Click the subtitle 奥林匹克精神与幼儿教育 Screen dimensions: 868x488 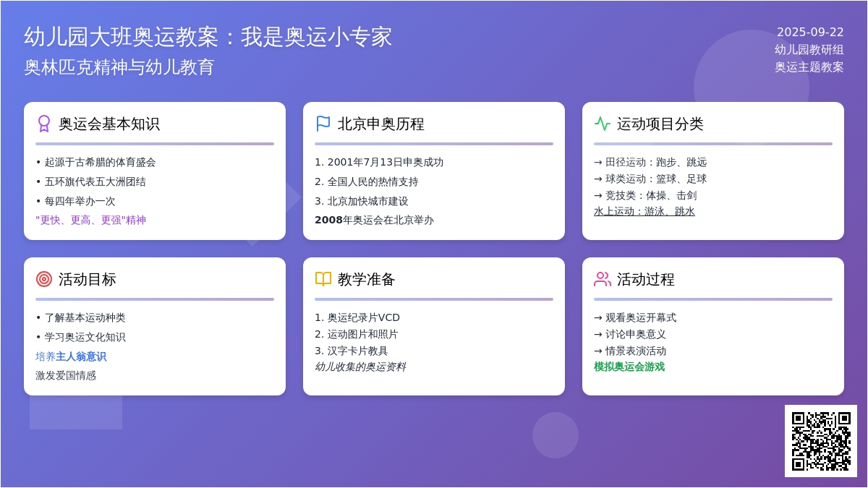(x=119, y=67)
